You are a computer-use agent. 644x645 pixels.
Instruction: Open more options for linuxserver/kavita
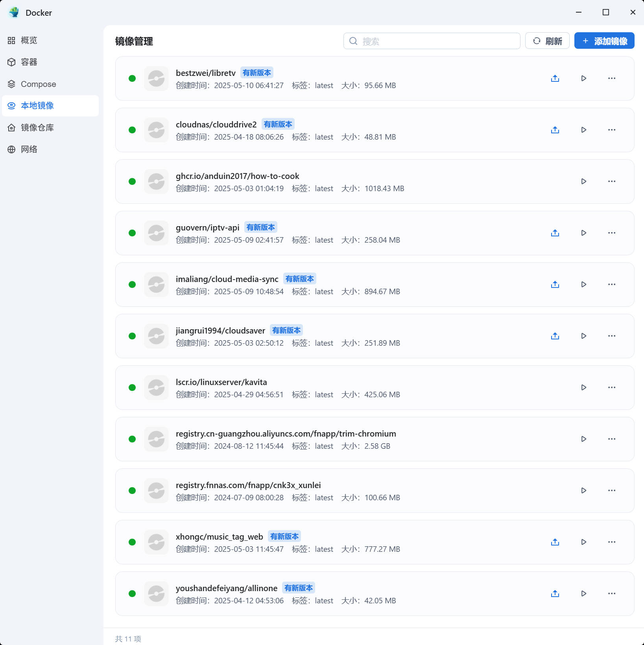coord(612,387)
